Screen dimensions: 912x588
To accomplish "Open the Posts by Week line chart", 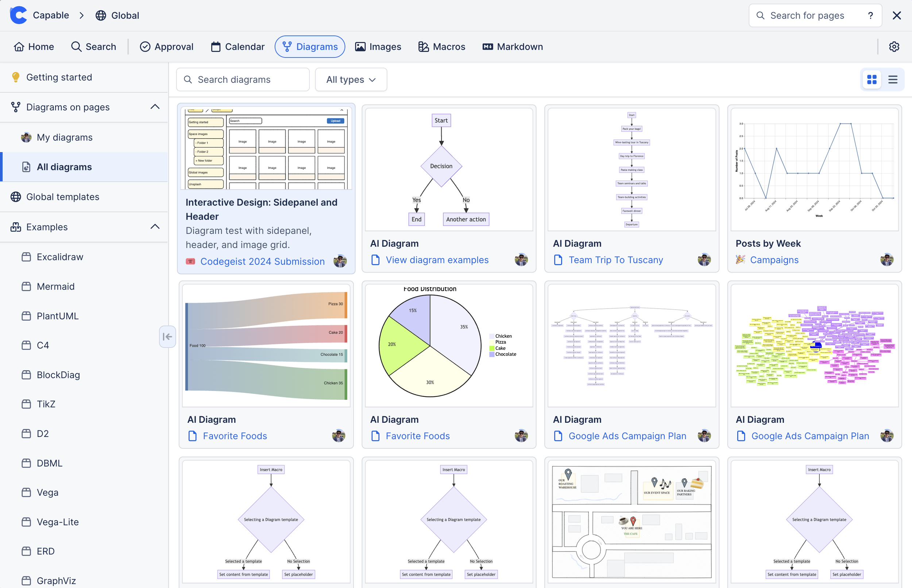I will tap(814, 170).
